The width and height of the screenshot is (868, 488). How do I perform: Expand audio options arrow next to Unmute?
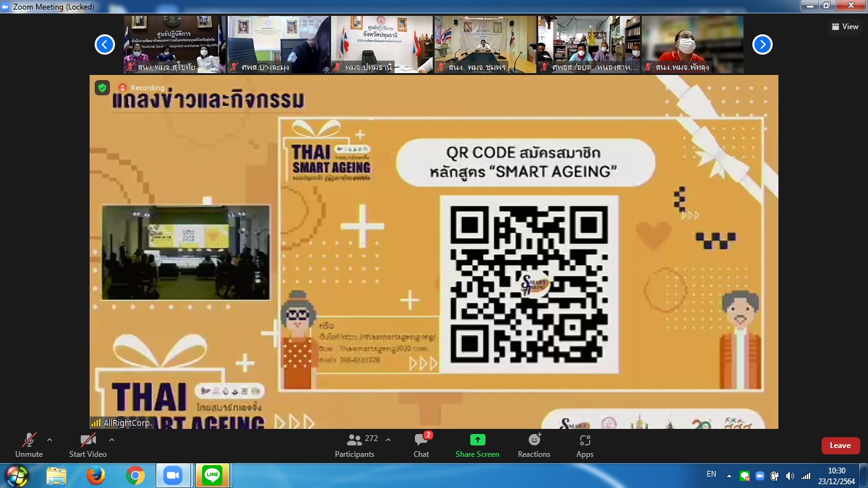(x=50, y=440)
